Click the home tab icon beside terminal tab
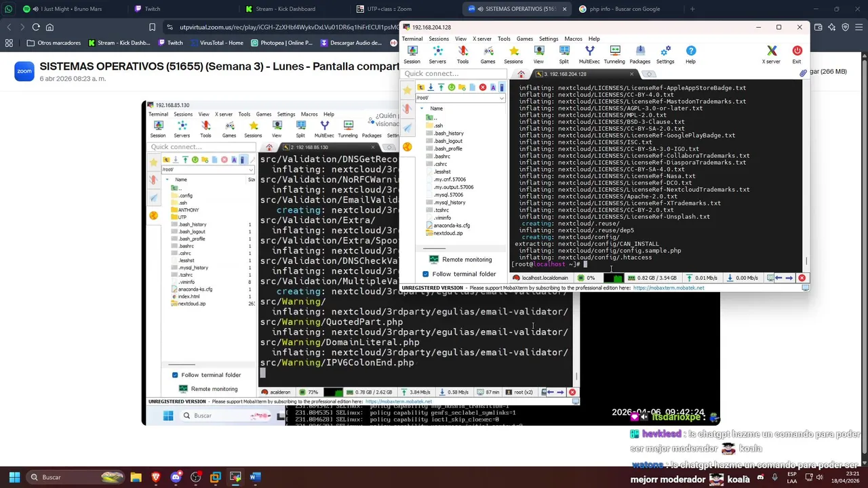 pyautogui.click(x=521, y=74)
